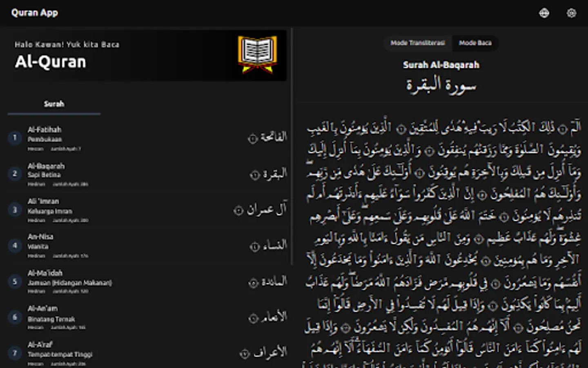Click the 'Wanita' translation text
588x368 pixels.
click(x=38, y=247)
